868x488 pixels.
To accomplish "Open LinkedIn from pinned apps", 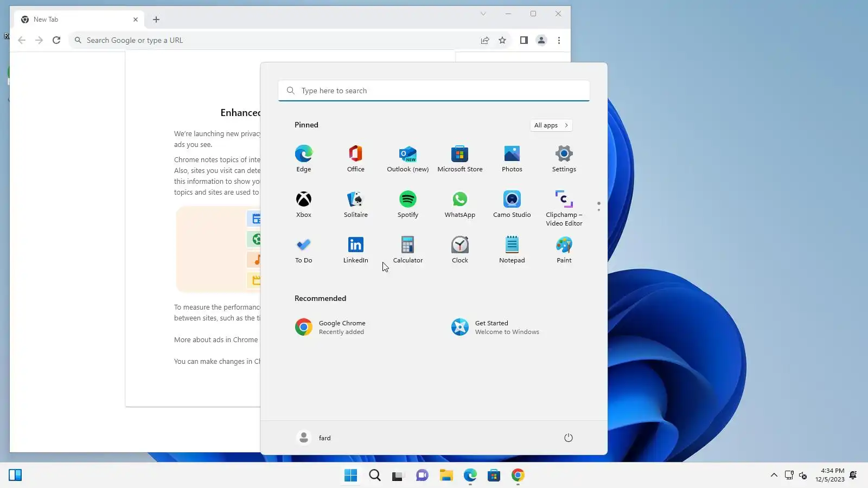I will (356, 250).
